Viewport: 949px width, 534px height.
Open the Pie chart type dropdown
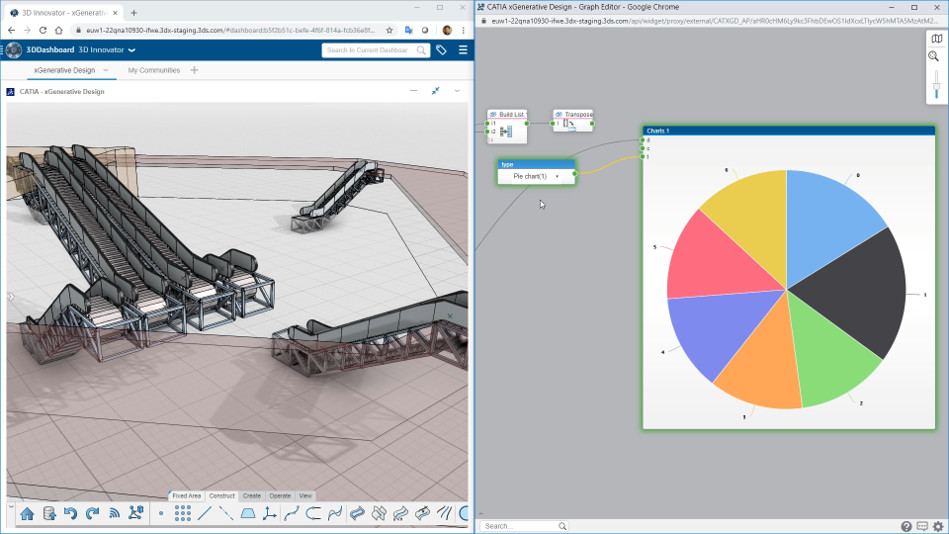557,176
